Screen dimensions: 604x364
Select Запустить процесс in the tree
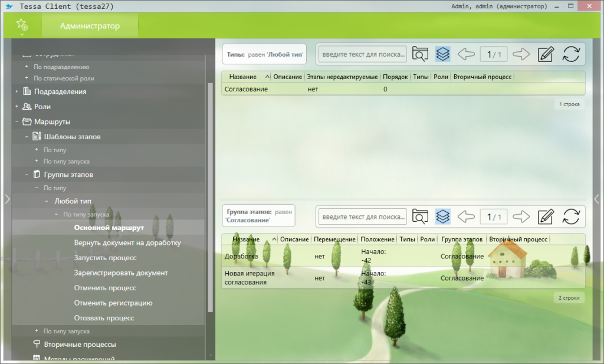(105, 258)
